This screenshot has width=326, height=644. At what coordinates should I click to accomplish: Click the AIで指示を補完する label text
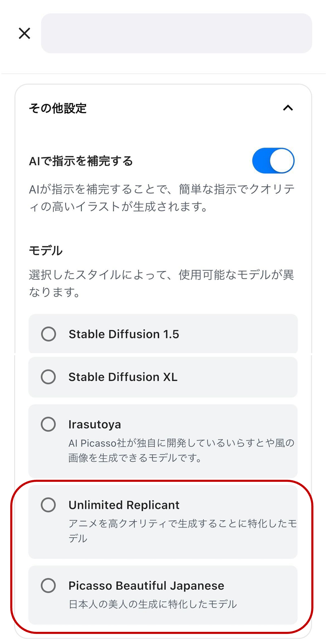[81, 161]
